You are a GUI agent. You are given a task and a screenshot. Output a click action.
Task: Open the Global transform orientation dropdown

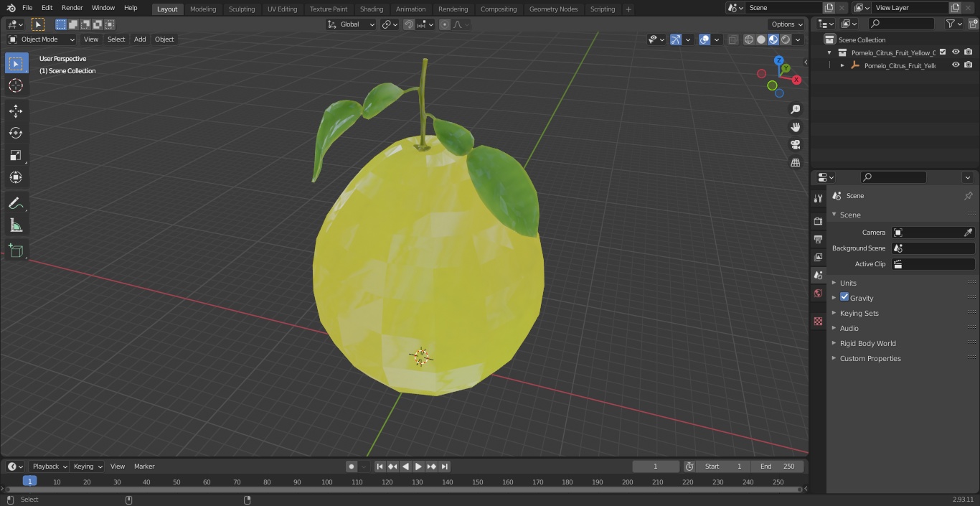pos(351,24)
